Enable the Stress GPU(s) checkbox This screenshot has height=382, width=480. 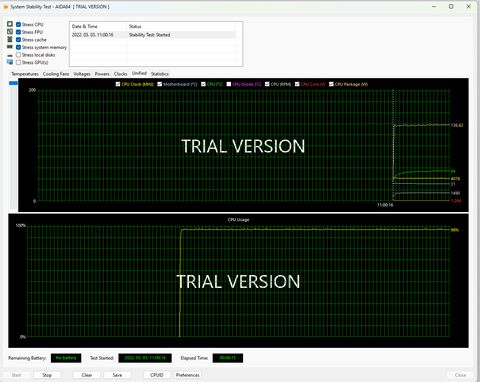pyautogui.click(x=18, y=62)
